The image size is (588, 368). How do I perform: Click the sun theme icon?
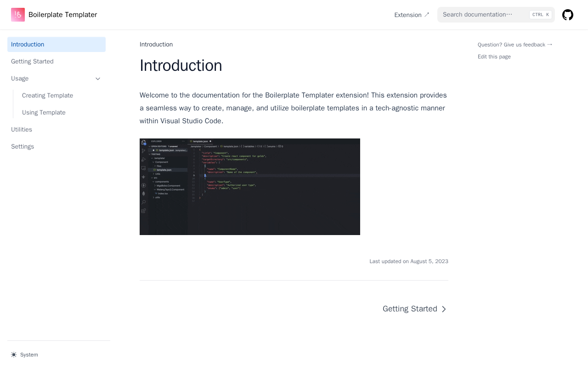point(14,355)
